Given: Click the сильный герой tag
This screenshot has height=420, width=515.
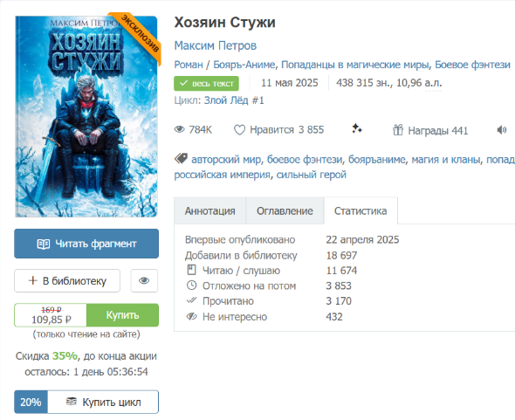Looking at the screenshot, I should point(312,174).
